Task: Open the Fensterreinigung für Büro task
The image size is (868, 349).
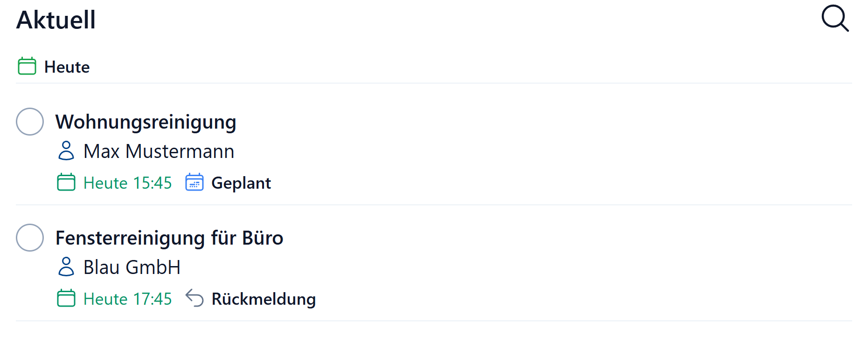Action: (169, 238)
